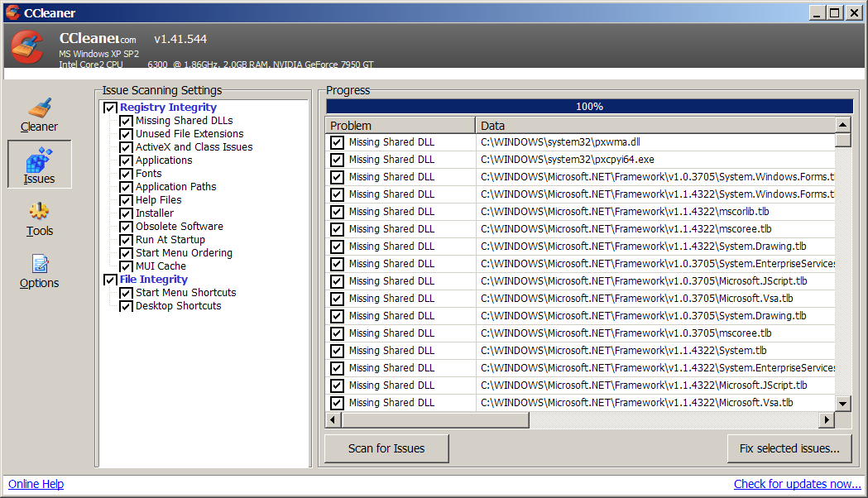Select the Registry Integrity tree label
Image resolution: width=868 pixels, height=498 pixels.
(168, 108)
